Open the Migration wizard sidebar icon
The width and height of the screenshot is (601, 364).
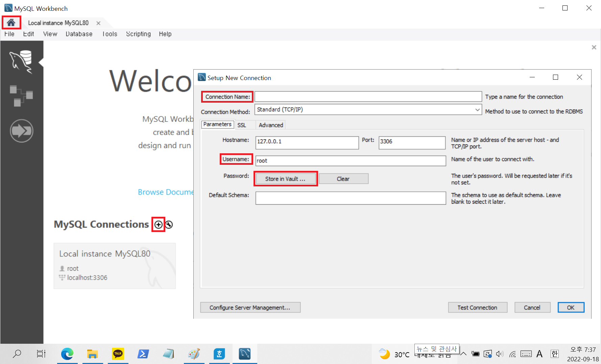click(x=21, y=131)
